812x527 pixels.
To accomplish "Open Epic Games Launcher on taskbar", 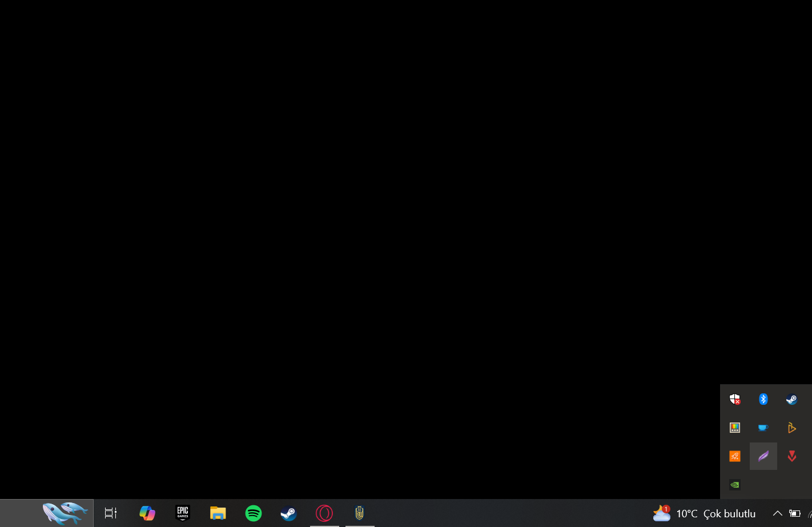I will click(183, 513).
